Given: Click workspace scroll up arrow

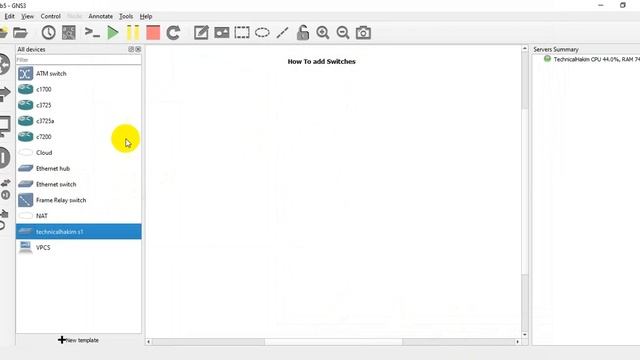Looking at the screenshot, I should point(524,49).
